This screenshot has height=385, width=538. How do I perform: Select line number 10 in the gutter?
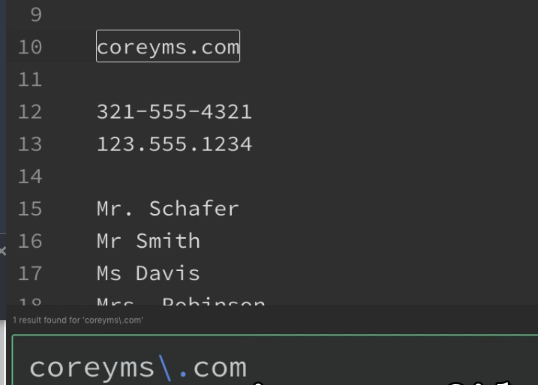[x=30, y=47]
